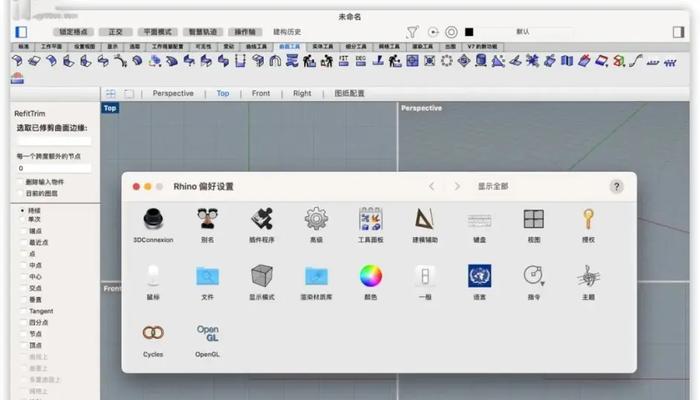Open the 一般 general switch icon
Image resolution: width=700 pixels, height=400 pixels.
pos(425,276)
